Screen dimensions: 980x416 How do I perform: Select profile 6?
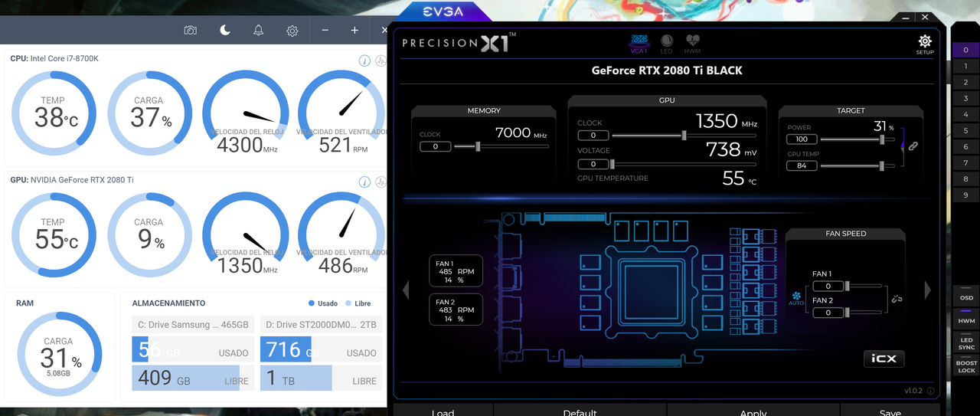point(966,147)
